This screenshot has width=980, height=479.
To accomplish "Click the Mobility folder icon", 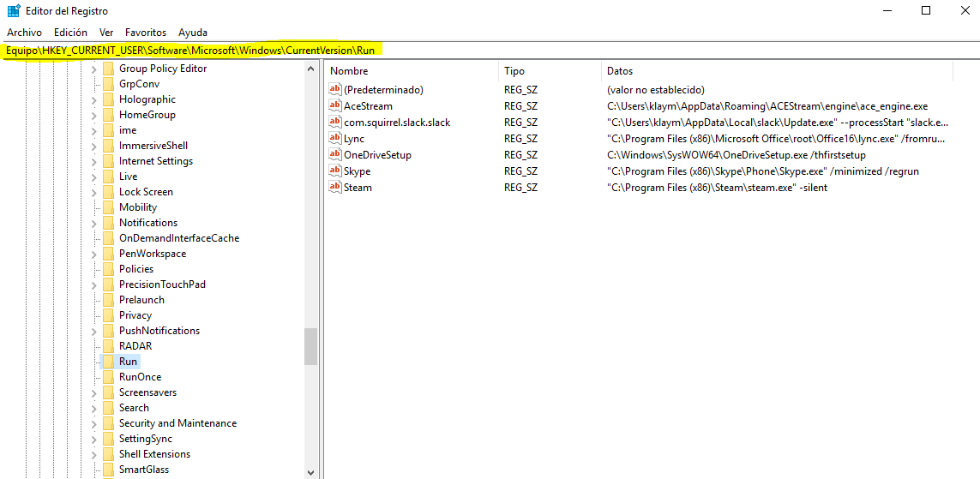I will (108, 207).
